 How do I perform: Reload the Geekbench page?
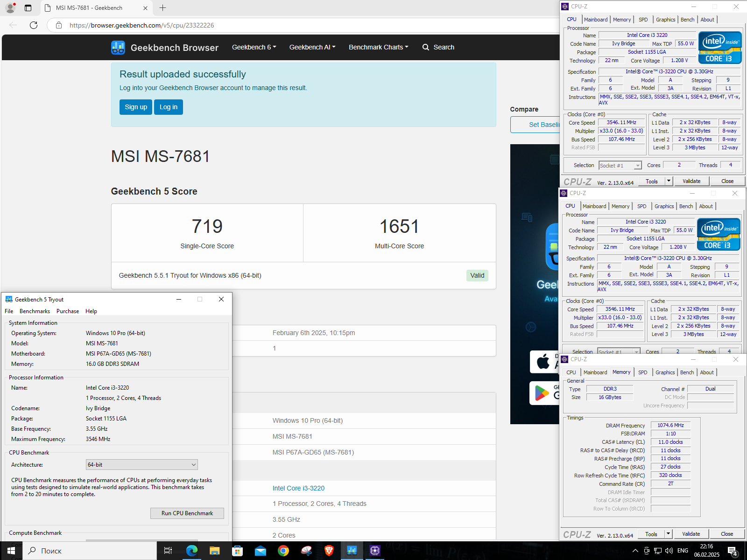(34, 25)
